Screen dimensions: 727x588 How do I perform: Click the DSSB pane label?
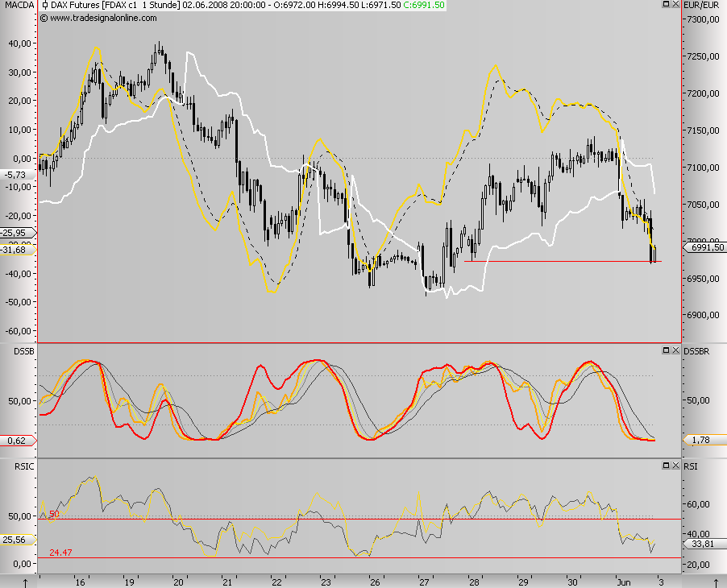(23, 351)
